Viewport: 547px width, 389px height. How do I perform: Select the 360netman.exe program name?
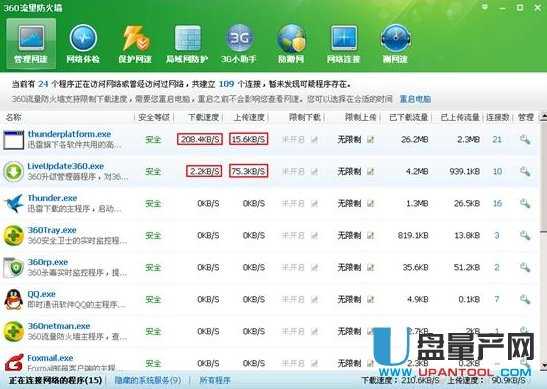click(59, 326)
